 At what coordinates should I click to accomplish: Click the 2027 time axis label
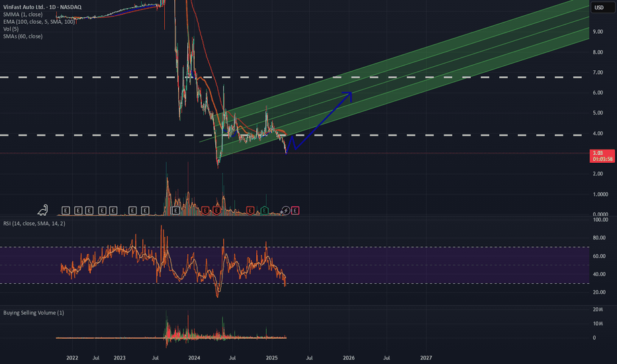[x=426, y=358]
